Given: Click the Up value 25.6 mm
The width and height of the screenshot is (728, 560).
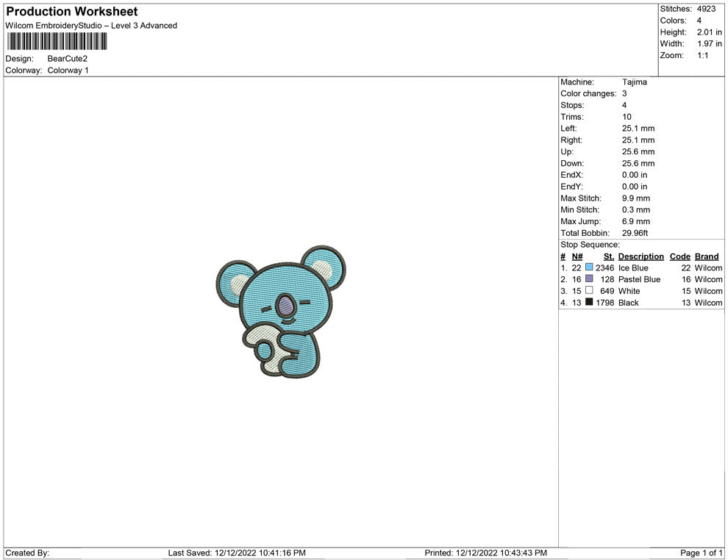Looking at the screenshot, I should pos(638,151).
